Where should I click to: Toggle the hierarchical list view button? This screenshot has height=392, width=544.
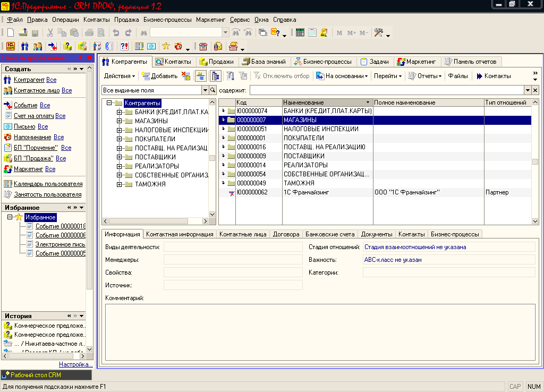(201, 76)
